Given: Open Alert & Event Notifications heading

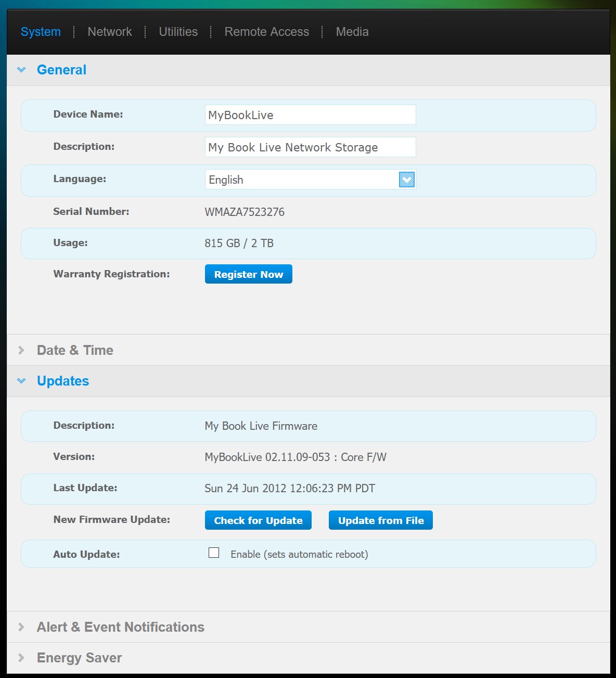Looking at the screenshot, I should pos(121,627).
